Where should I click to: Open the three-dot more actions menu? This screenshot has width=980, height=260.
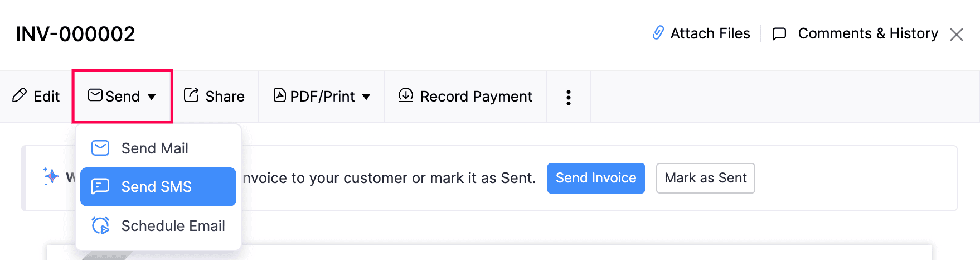coord(568,97)
